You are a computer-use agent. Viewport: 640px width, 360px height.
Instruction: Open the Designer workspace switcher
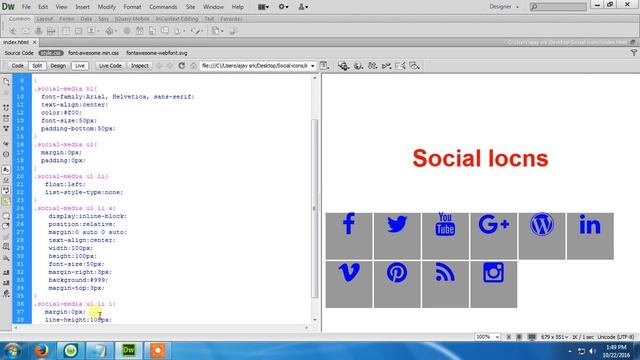click(x=504, y=7)
